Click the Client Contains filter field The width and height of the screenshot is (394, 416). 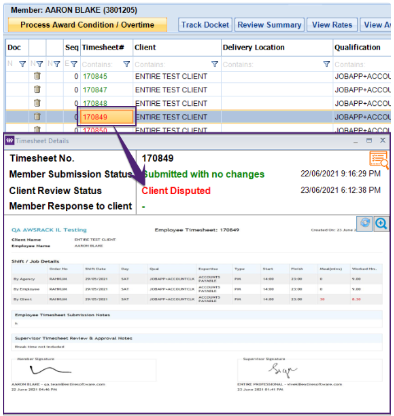point(172,64)
